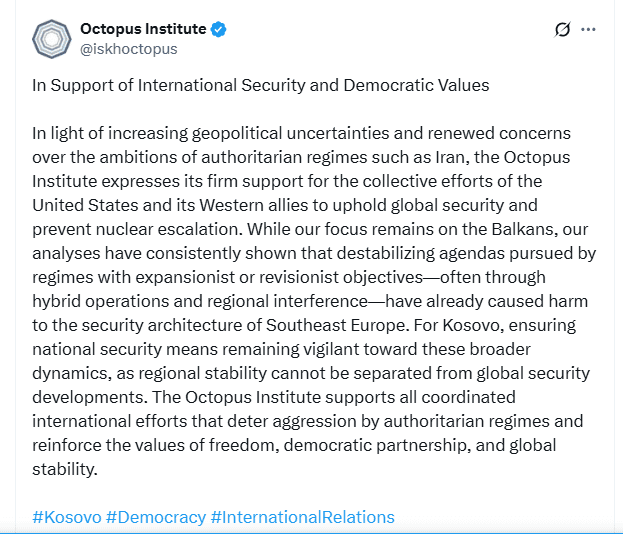Click the Grok icon beside the ellipsis
623x534 pixels.
[x=562, y=30]
